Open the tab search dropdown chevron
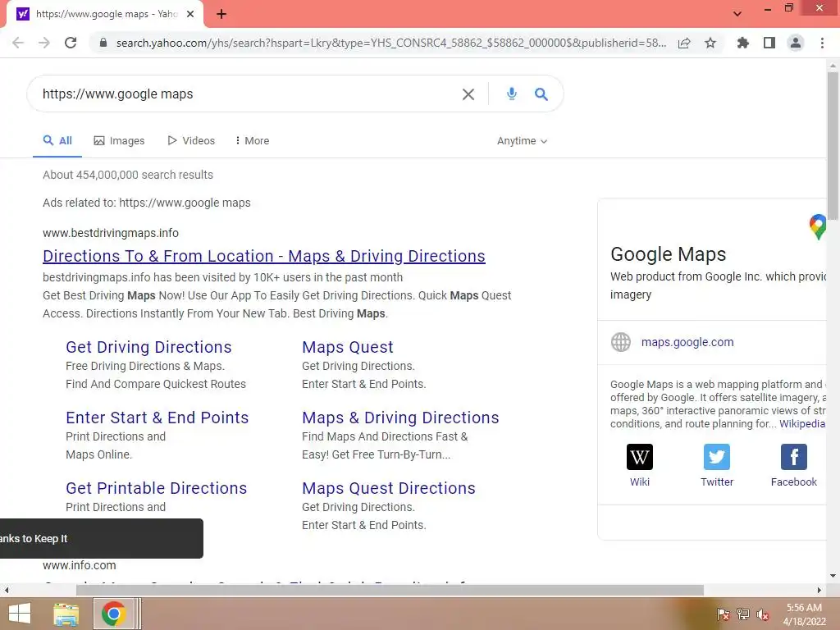 coord(737,14)
